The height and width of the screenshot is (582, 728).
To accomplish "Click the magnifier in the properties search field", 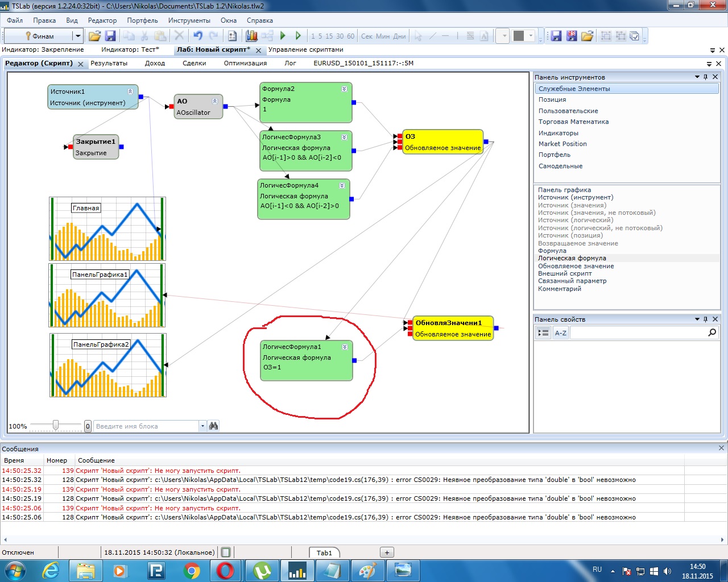I will coord(712,332).
